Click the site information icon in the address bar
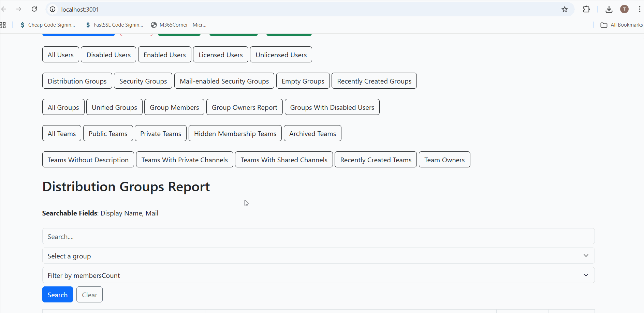The width and height of the screenshot is (644, 313). point(53,9)
